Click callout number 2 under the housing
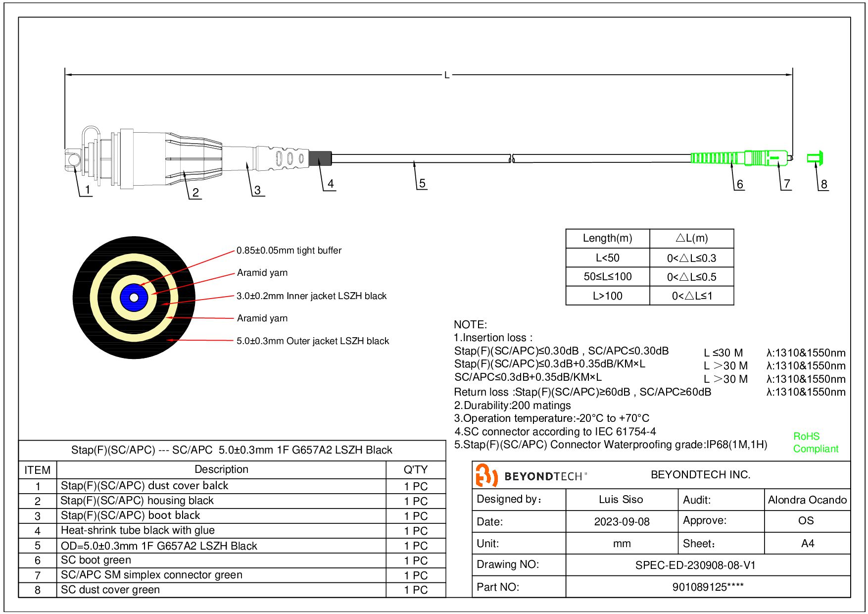868x614 pixels. click(195, 193)
